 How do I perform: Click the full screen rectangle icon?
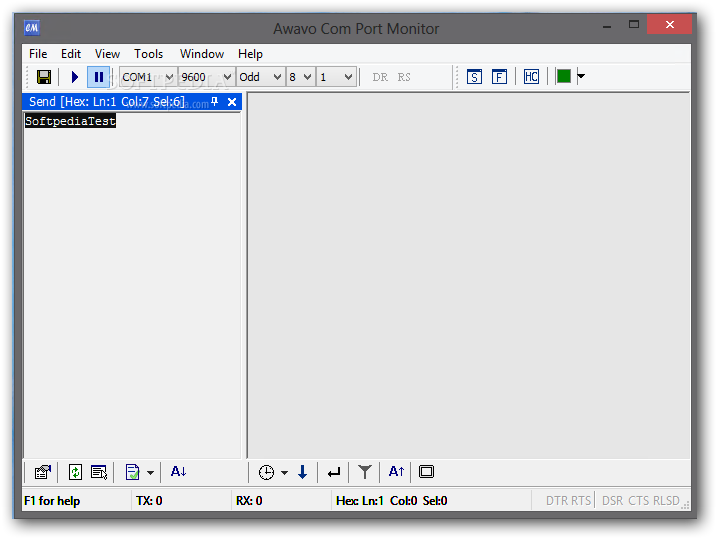426,471
